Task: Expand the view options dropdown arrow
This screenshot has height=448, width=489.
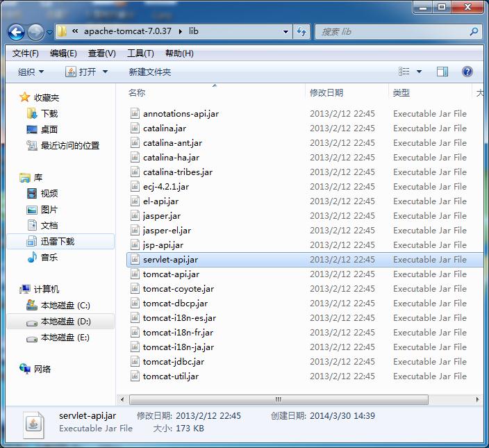Action: (420, 72)
